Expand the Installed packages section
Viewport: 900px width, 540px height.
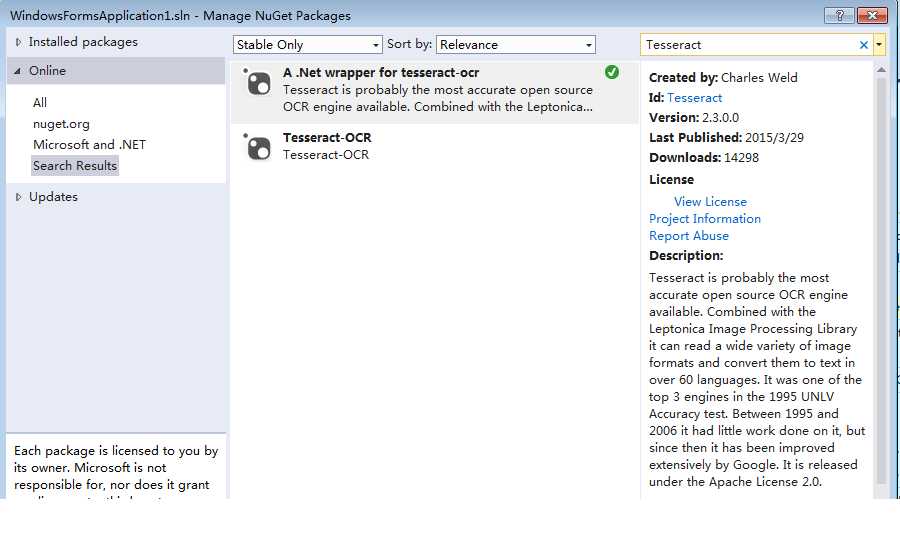[x=18, y=42]
